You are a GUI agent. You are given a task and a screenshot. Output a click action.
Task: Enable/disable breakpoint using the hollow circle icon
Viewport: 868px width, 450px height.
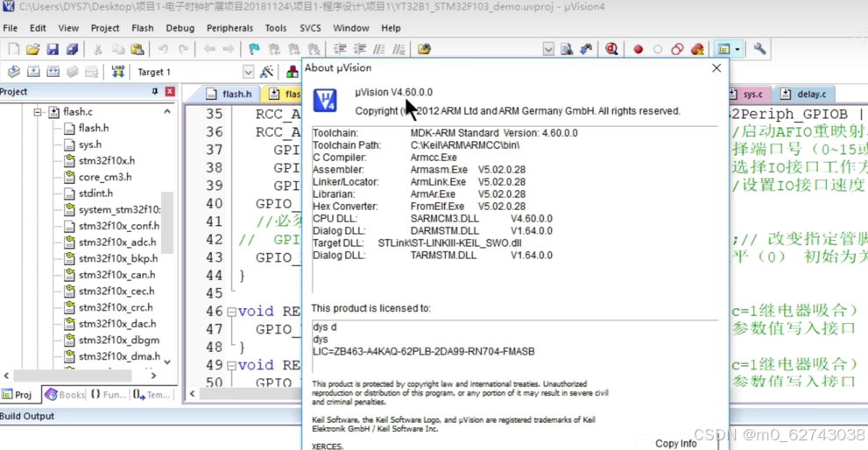point(658,49)
